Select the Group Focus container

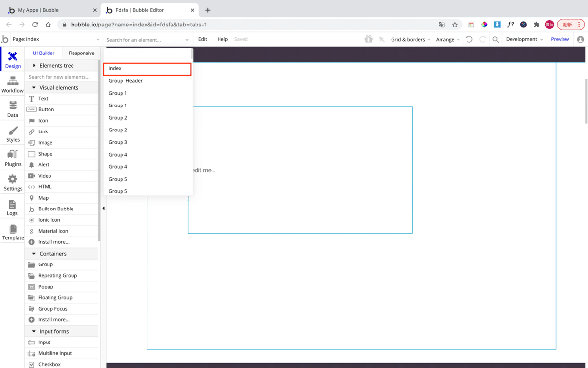click(x=62, y=309)
